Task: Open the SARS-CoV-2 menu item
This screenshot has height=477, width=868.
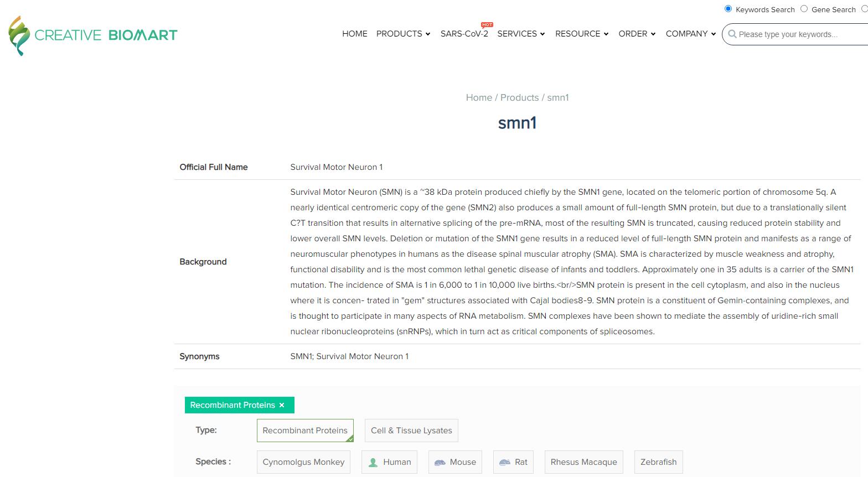Action: [464, 34]
